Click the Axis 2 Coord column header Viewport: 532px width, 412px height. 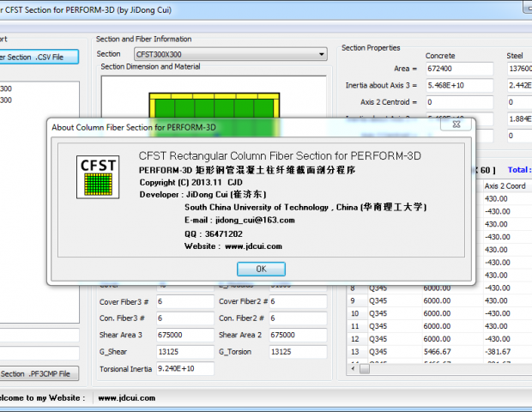pos(506,185)
